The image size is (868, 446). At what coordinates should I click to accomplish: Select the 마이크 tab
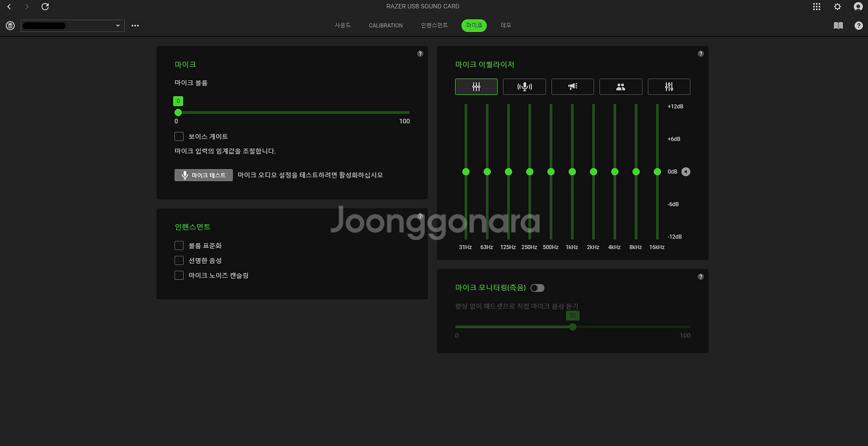point(474,26)
